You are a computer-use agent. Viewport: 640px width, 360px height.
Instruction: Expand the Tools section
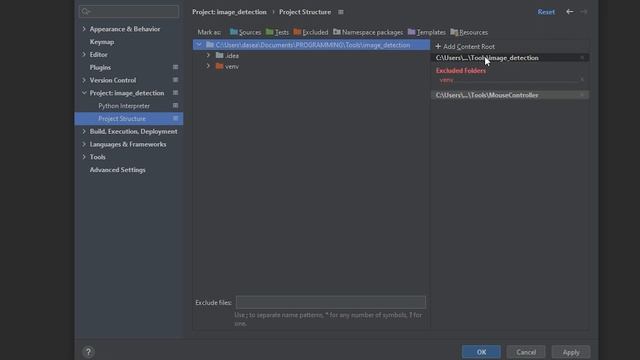coord(84,157)
